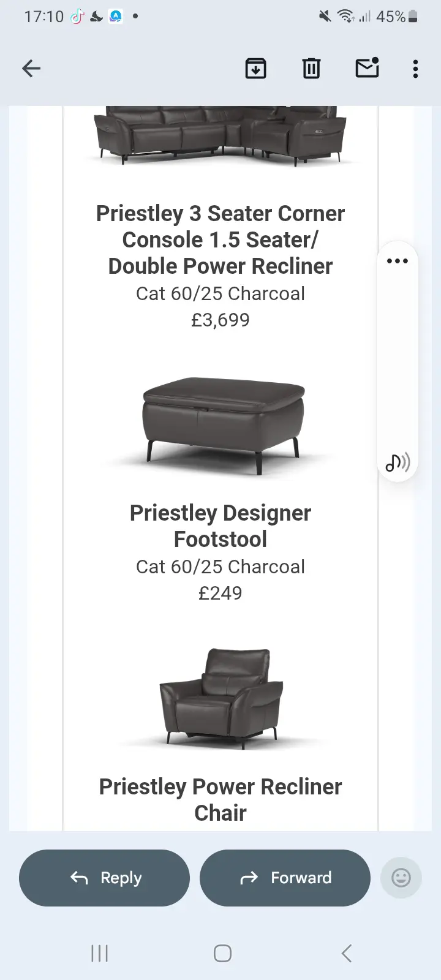The height and width of the screenshot is (980, 441).
Task: Tap the read-aloud sound icon
Action: coord(398,462)
